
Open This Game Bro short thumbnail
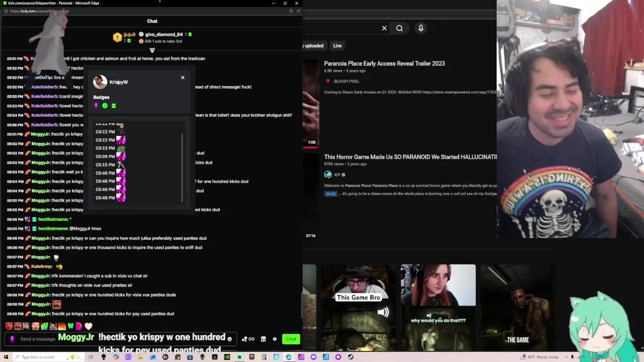point(358,307)
